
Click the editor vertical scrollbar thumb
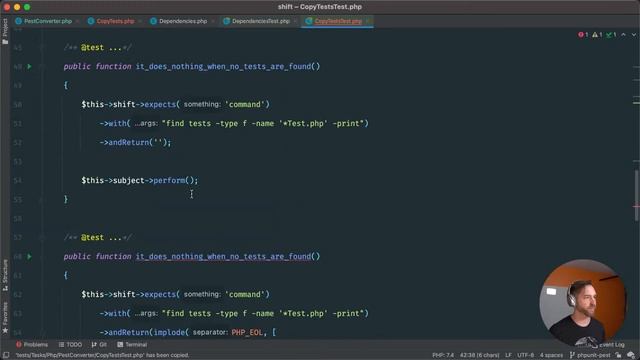(x=636, y=196)
